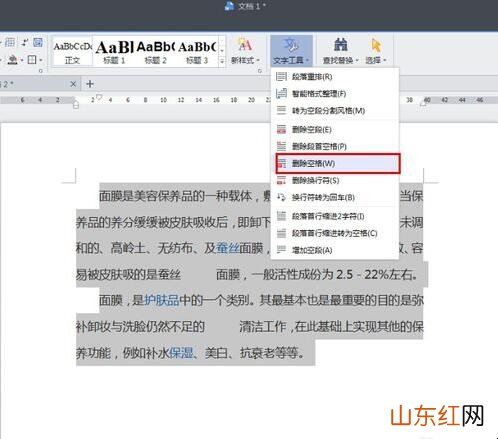Click the sort icon in paragraph group
Viewport: 498px width, 439px height.
[25, 42]
